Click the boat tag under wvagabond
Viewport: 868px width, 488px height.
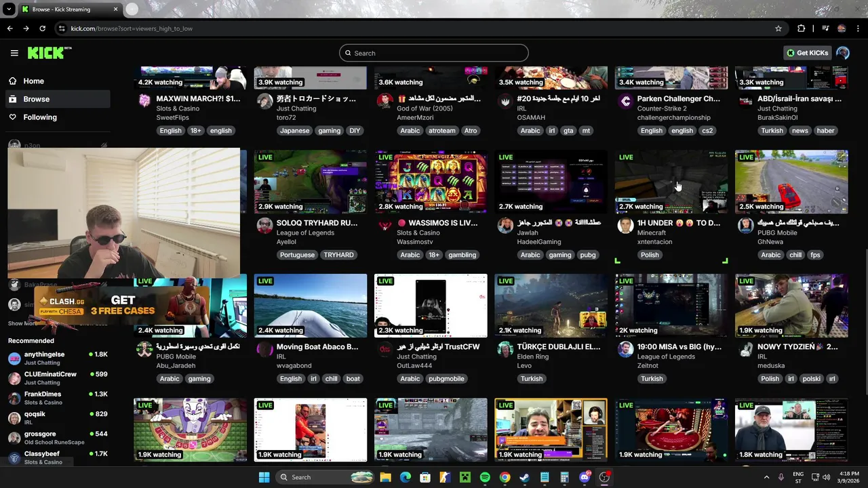click(x=353, y=379)
